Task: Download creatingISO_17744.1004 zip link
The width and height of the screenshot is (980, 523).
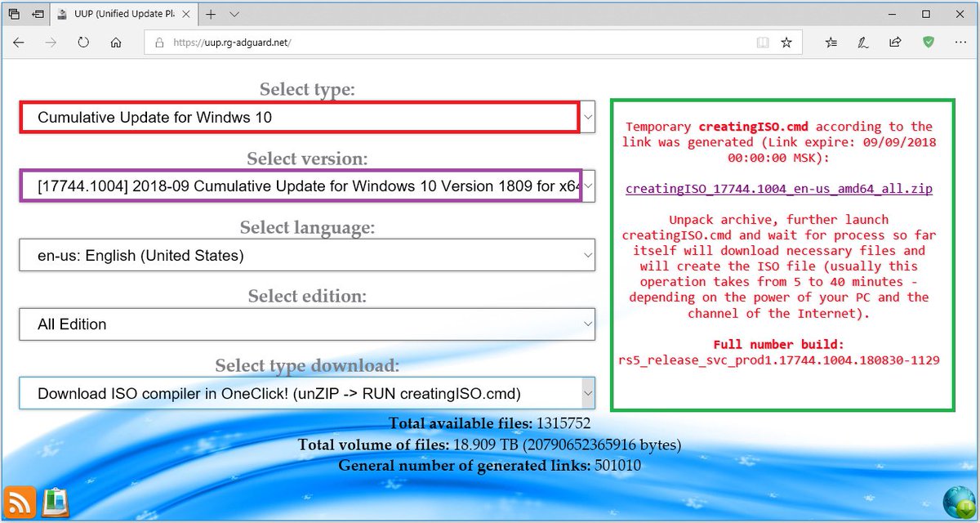Action: [x=779, y=189]
